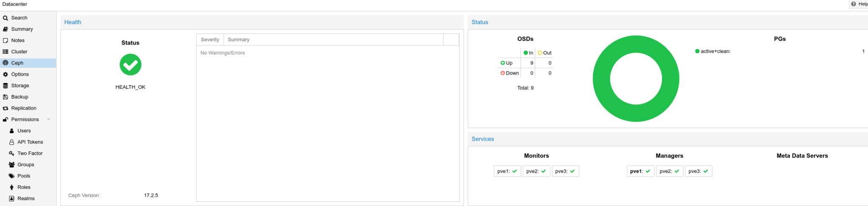This screenshot has height=206, width=868.
Task: Click the Ceph icon in sidebar
Action: click(x=6, y=63)
